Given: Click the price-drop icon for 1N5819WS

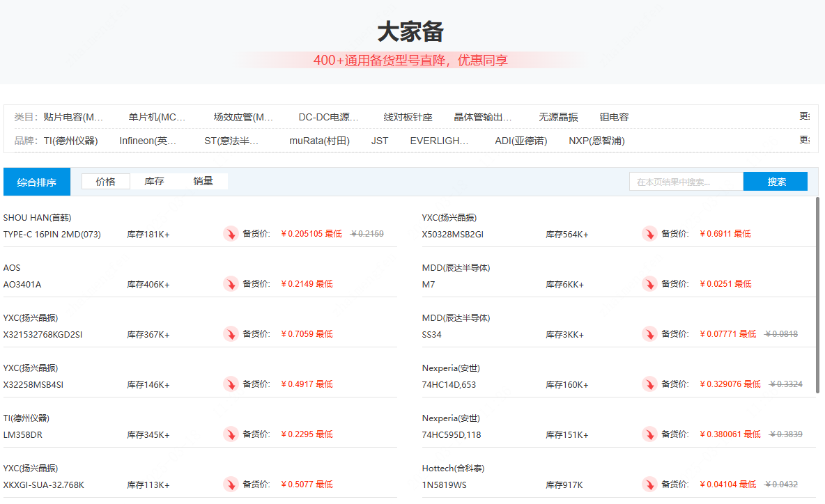Looking at the screenshot, I should 649,485.
